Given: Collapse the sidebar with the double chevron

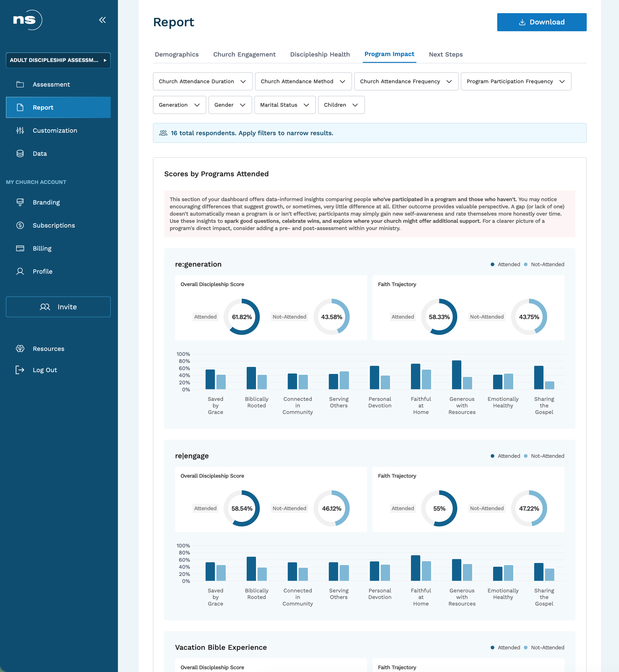Looking at the screenshot, I should [x=103, y=20].
